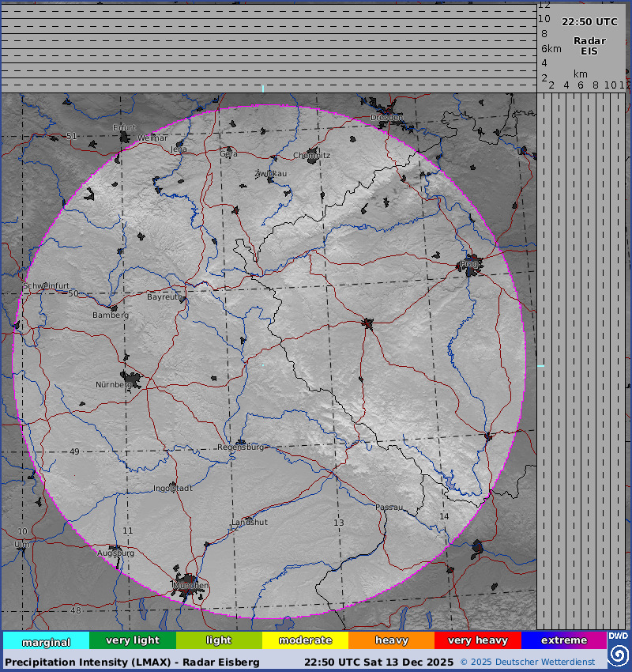Click the 'Radar EIS' label at top right
632x672 pixels.
coord(589,46)
